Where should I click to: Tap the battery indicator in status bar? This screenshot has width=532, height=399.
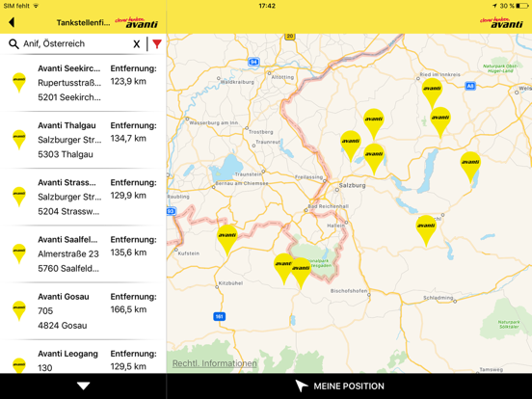(x=522, y=6)
